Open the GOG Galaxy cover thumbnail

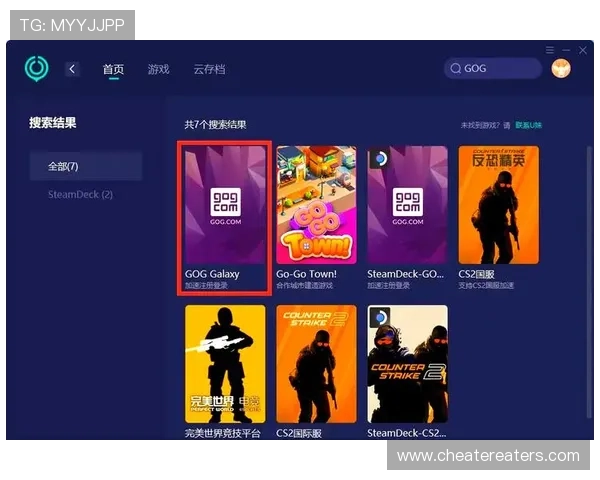(225, 205)
